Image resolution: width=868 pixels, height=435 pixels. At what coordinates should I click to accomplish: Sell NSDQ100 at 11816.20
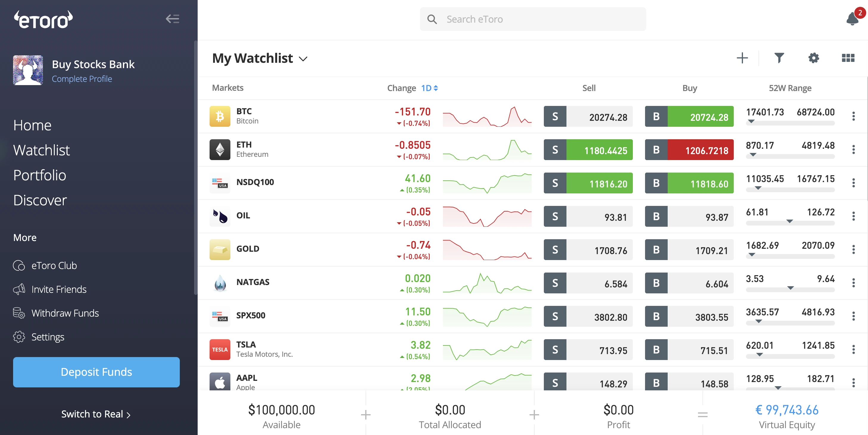click(588, 183)
